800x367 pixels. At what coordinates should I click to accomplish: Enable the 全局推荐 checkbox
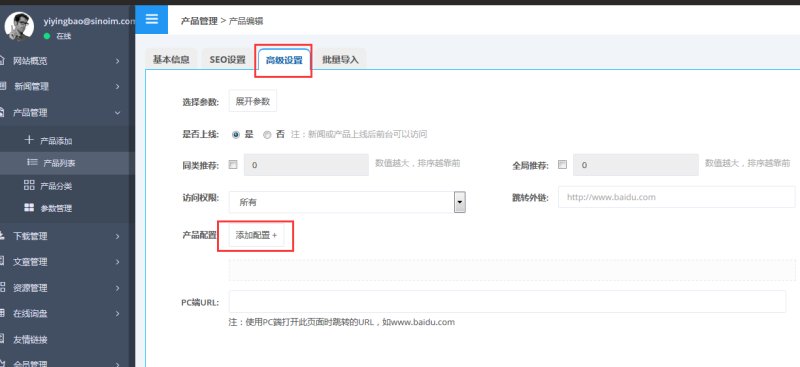tap(562, 165)
